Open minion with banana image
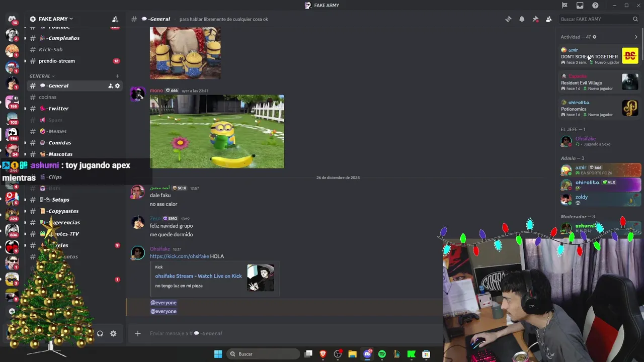Screen dimensions: 644x362 click(x=217, y=132)
